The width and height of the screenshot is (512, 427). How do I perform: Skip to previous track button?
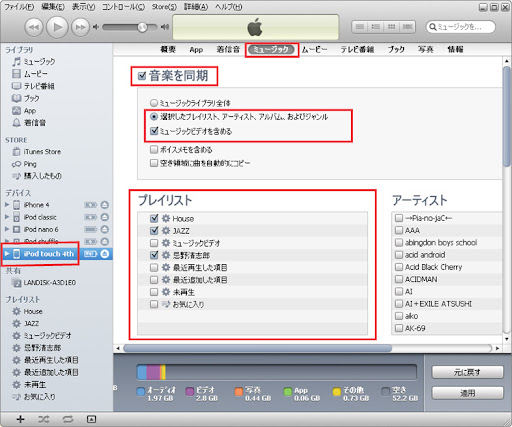[34, 27]
